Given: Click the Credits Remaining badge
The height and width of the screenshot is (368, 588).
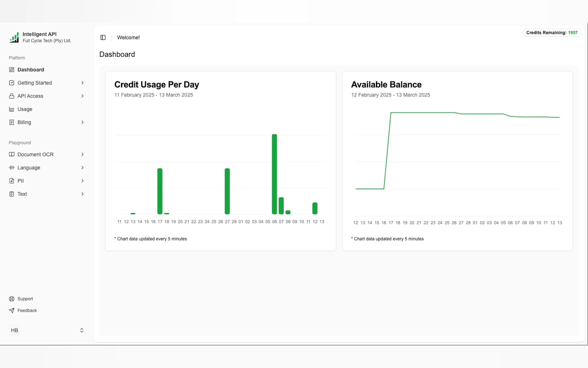Looking at the screenshot, I should tap(551, 33).
